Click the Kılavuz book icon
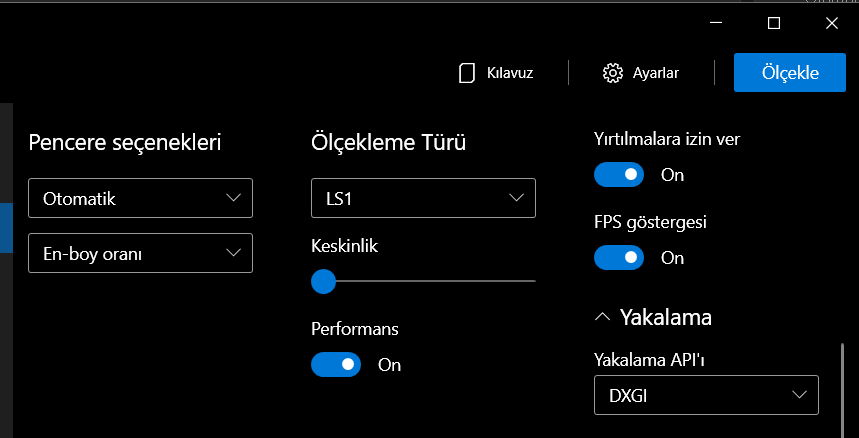Screen dimensions: 859x438 point(465,73)
